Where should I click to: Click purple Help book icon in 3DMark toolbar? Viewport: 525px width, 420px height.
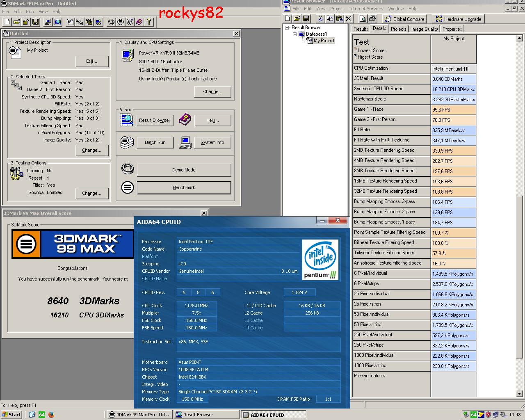tap(139, 22)
